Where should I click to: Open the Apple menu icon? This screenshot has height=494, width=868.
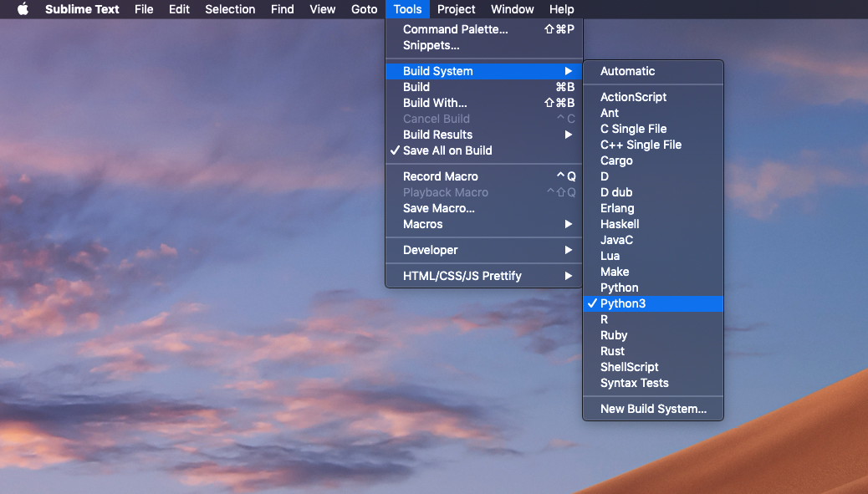[23, 9]
